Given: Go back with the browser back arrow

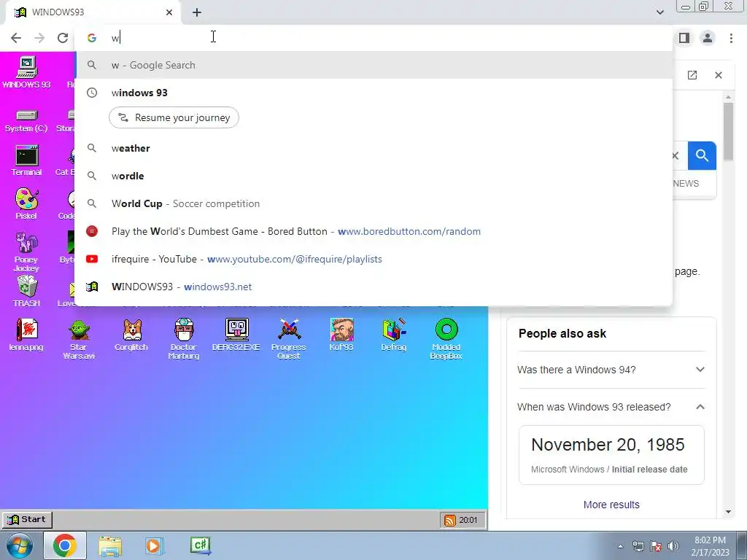Looking at the screenshot, I should pos(16,38).
